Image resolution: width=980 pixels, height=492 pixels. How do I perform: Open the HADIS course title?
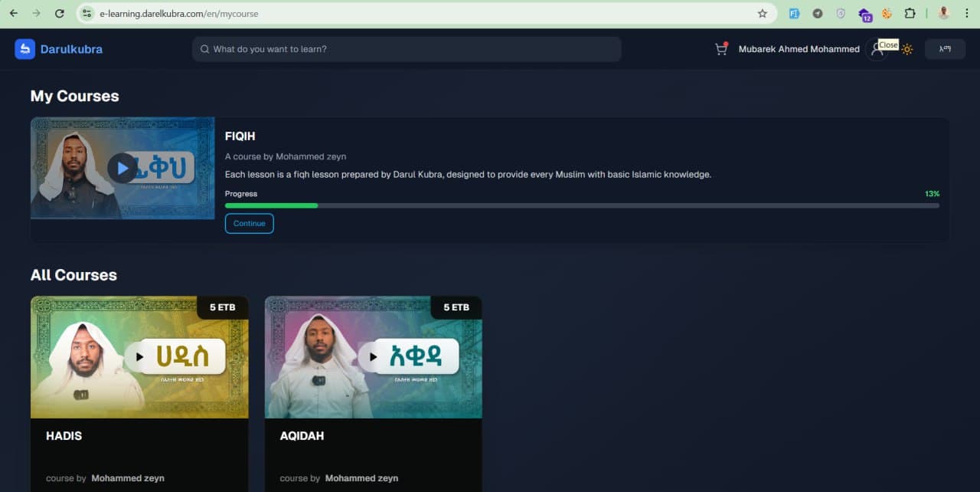pyautogui.click(x=64, y=436)
